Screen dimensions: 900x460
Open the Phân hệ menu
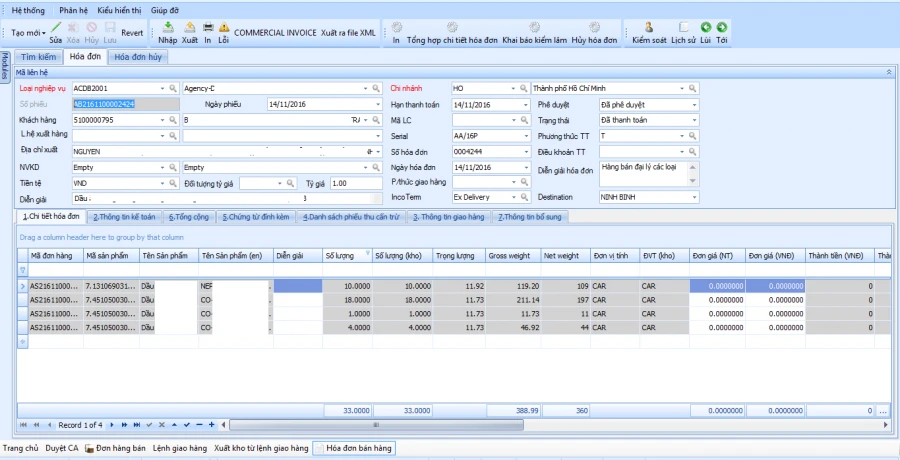tap(73, 10)
